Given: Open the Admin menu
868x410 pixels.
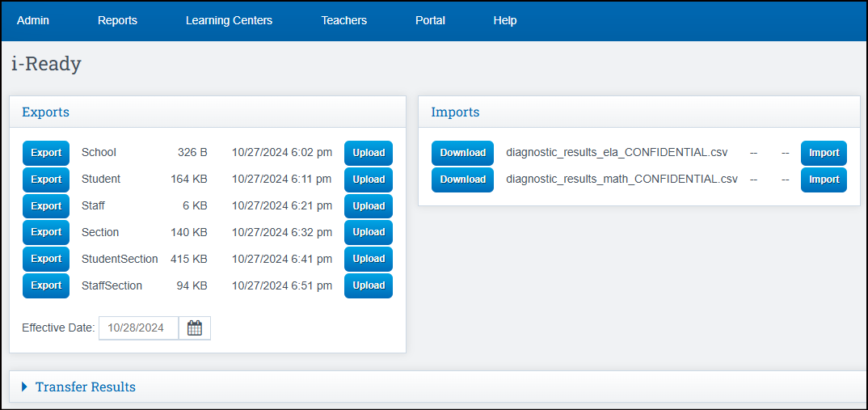Looking at the screenshot, I should [x=33, y=20].
